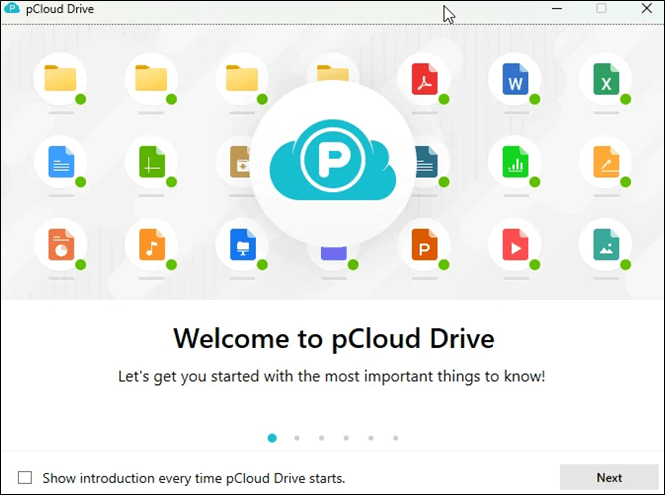Click the large pCloud cloud logo
This screenshot has height=495, width=665.
pos(333,160)
